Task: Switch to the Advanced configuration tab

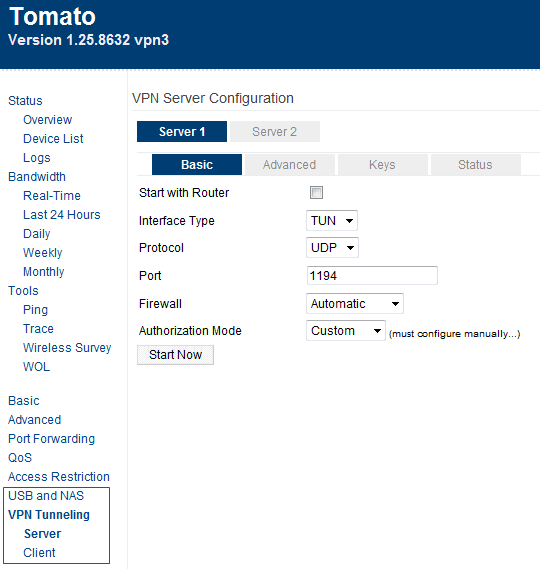Action: click(290, 164)
